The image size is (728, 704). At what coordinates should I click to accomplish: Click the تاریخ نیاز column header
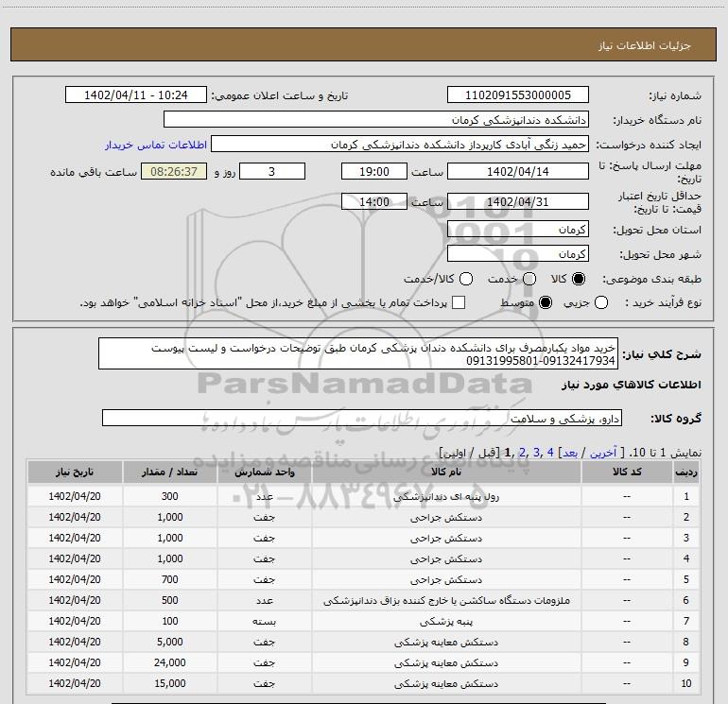[x=75, y=472]
